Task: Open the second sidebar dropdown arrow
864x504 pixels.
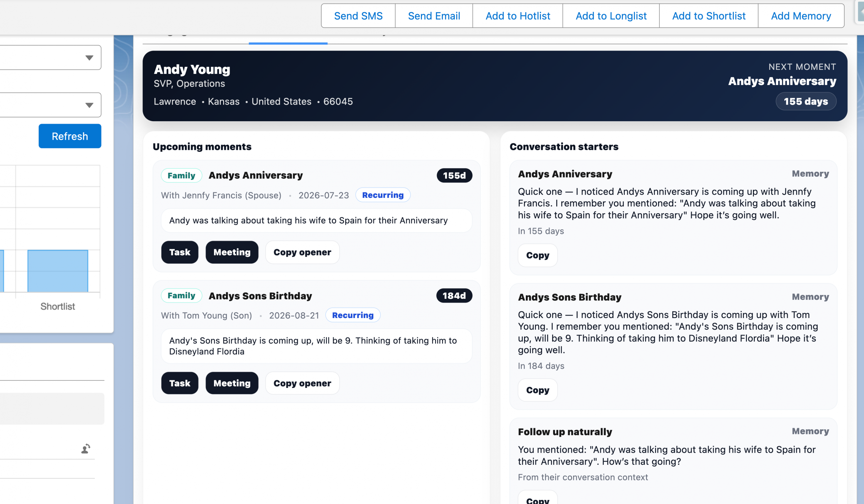Action: coord(89,105)
